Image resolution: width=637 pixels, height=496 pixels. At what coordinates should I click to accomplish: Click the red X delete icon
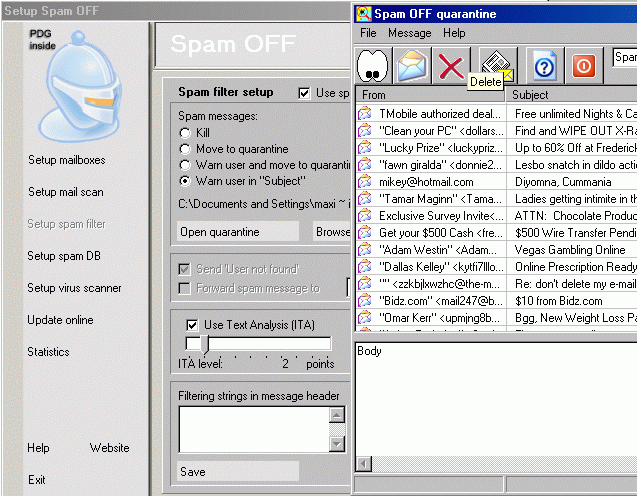tap(451, 67)
